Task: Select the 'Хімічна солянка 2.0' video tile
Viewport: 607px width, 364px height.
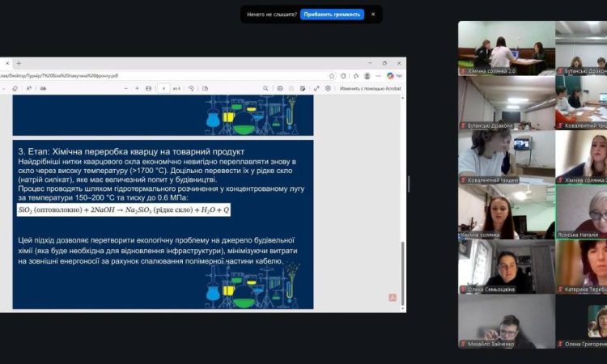Action: click(x=507, y=49)
